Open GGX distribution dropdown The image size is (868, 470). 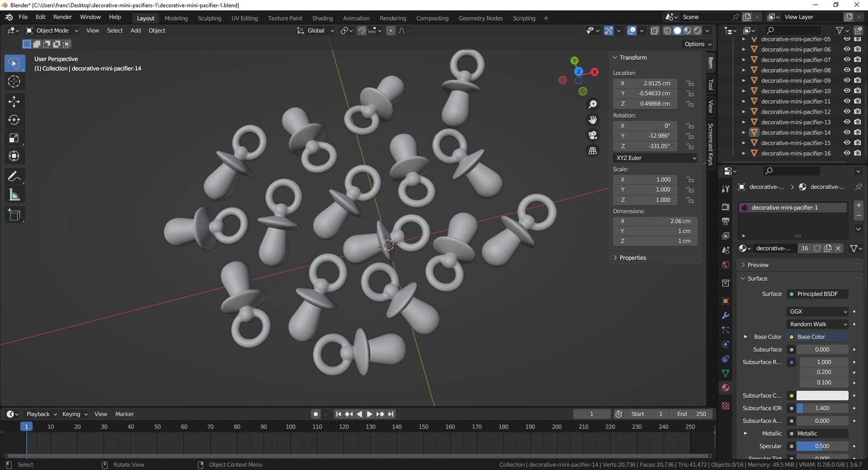coord(818,311)
